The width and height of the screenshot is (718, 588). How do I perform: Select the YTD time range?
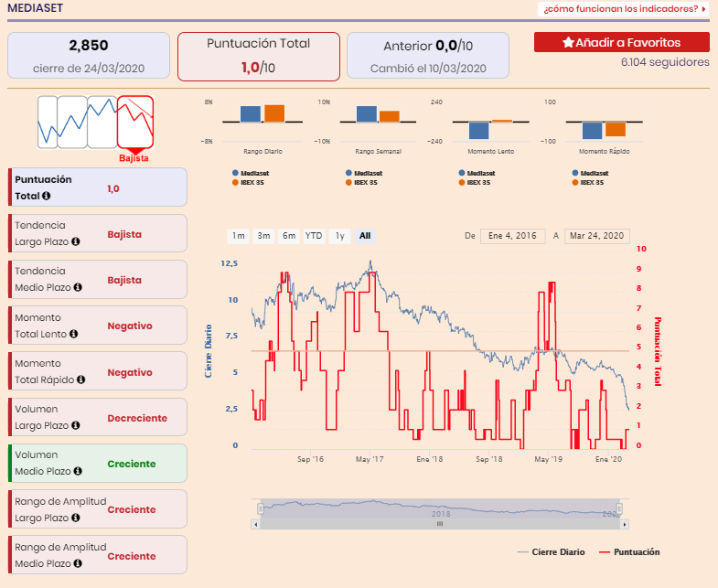click(x=314, y=236)
